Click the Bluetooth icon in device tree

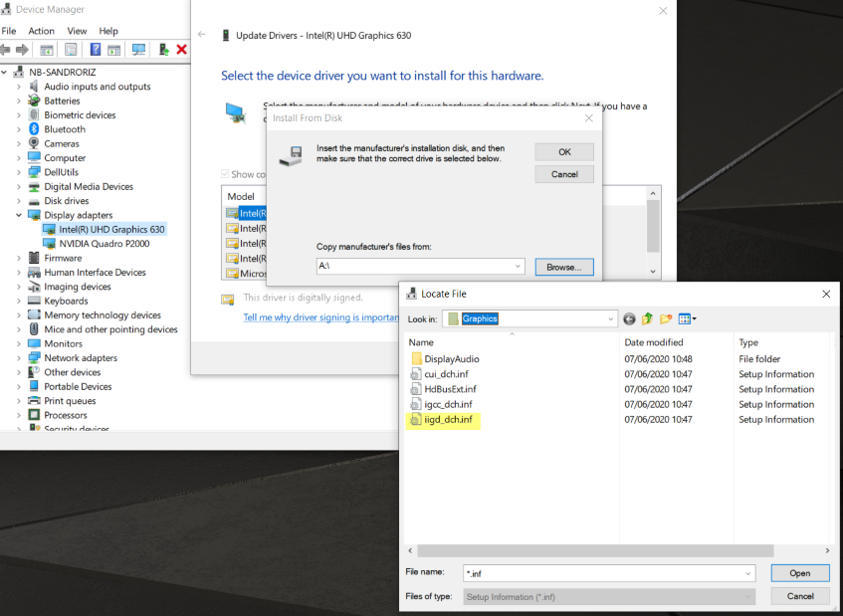34,129
